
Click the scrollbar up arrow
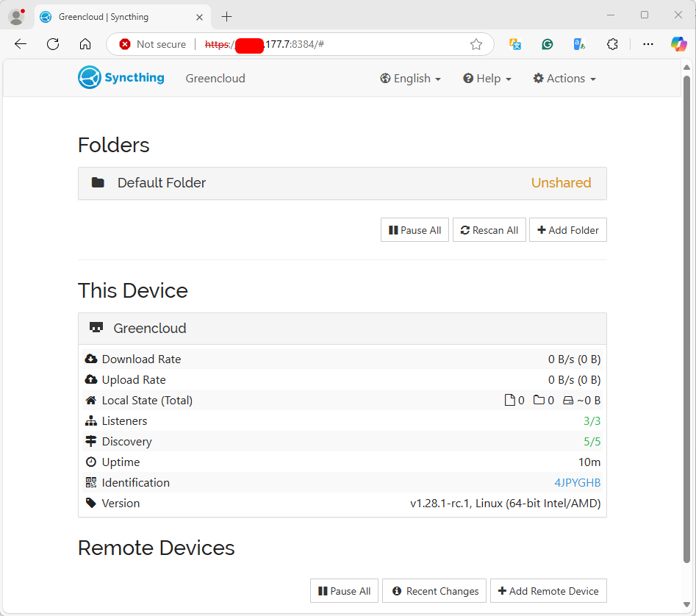click(x=686, y=68)
